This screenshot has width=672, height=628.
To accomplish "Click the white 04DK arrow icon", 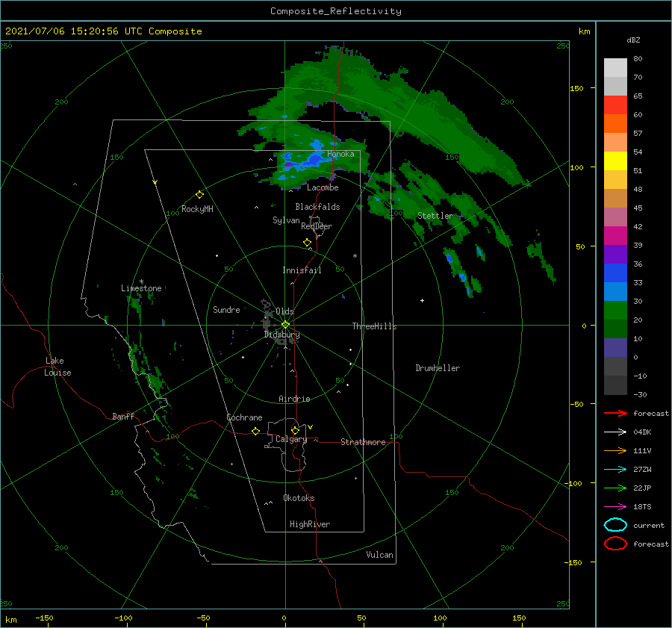I will click(615, 432).
